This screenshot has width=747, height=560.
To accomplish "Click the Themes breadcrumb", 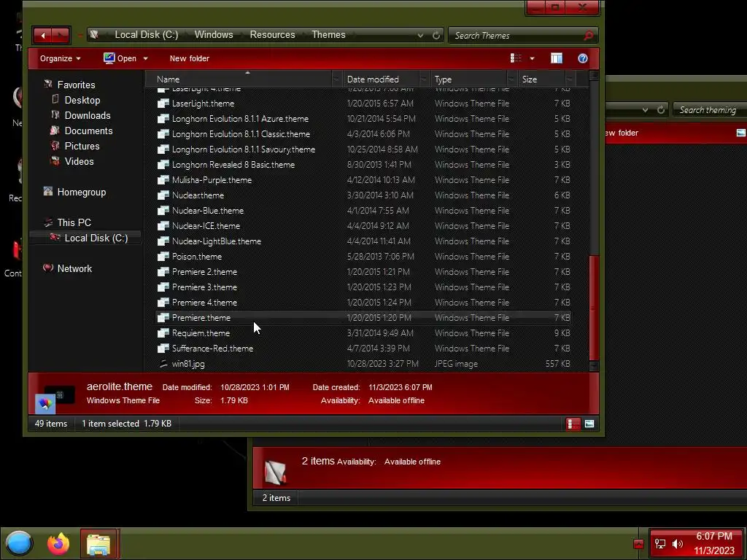I will pos(328,34).
